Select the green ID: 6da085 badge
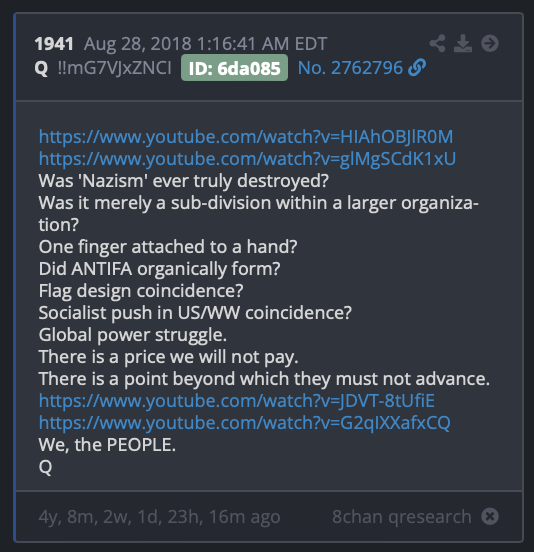Image resolution: width=534 pixels, height=552 pixels. [234, 68]
